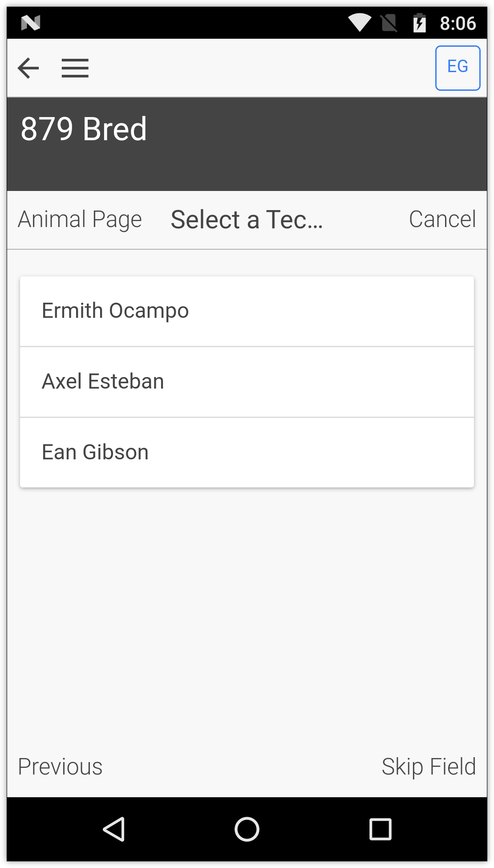Screen dimensions: 494x868
Task: Open Android recent apps square
Action: (x=380, y=829)
